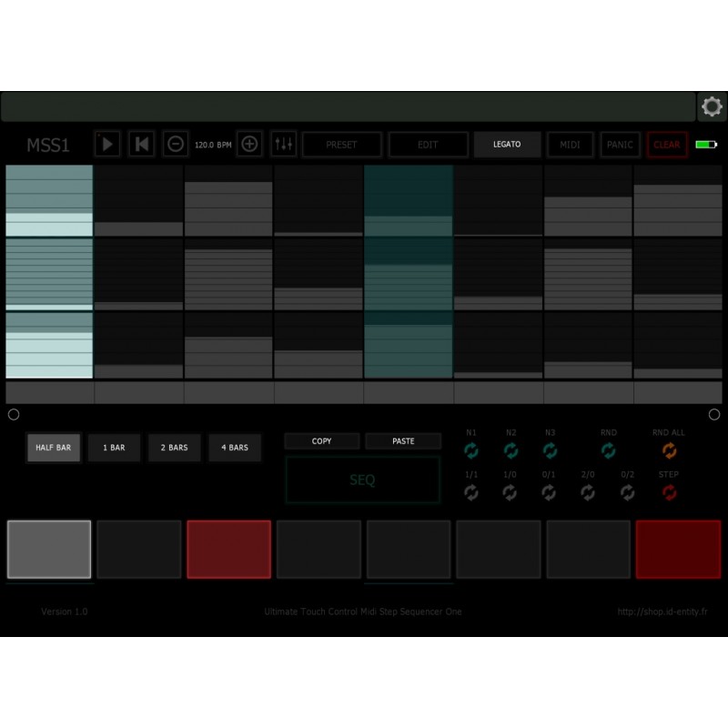The height and width of the screenshot is (728, 728).
Task: Open the mixer faders icon in the toolbar
Action: (x=283, y=144)
